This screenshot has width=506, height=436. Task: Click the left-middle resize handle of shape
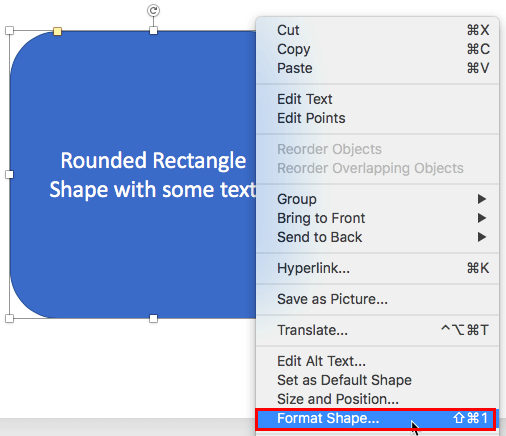tap(9, 174)
